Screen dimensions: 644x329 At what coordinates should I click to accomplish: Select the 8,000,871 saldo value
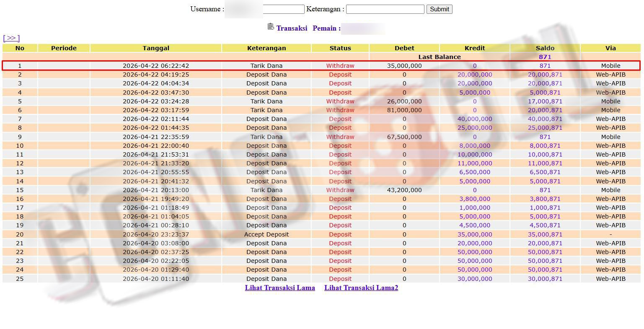tap(545, 146)
